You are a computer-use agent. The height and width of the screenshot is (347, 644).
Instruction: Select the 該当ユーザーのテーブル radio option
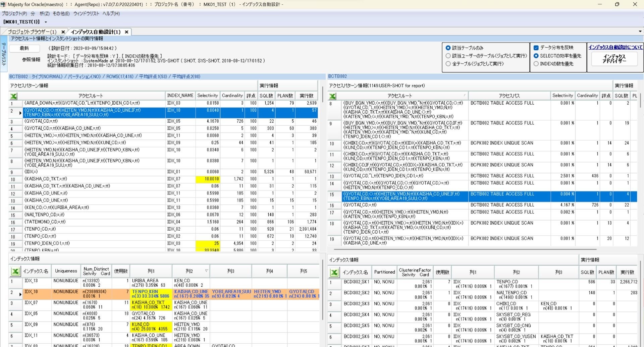448,56
